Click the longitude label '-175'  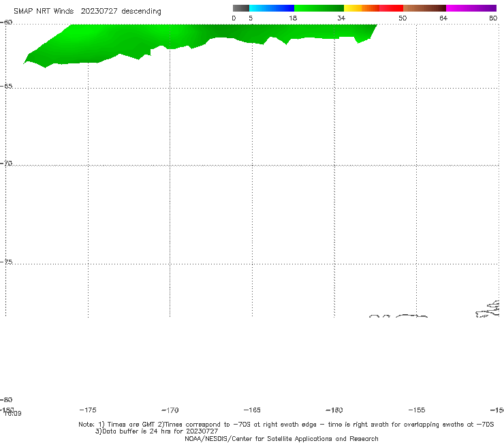(x=88, y=410)
